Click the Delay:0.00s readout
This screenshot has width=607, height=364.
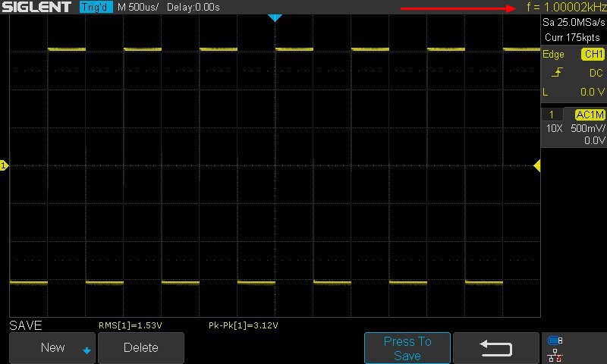[x=193, y=7]
